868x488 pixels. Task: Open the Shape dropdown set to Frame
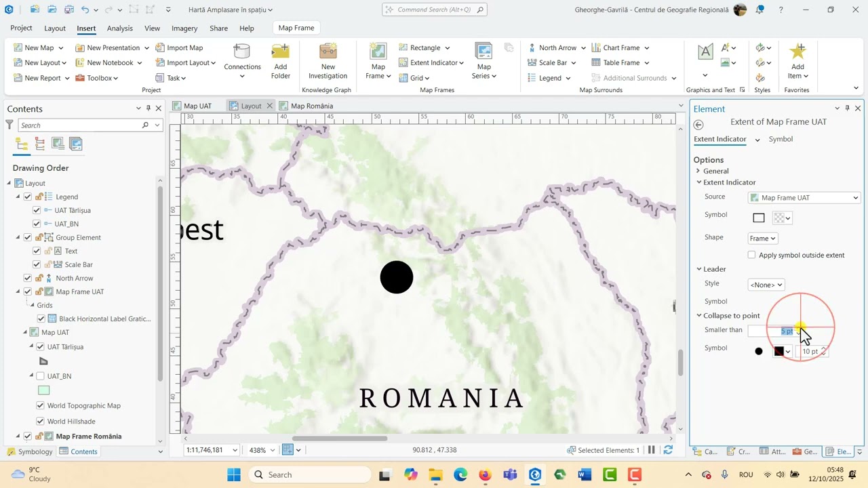(762, 239)
